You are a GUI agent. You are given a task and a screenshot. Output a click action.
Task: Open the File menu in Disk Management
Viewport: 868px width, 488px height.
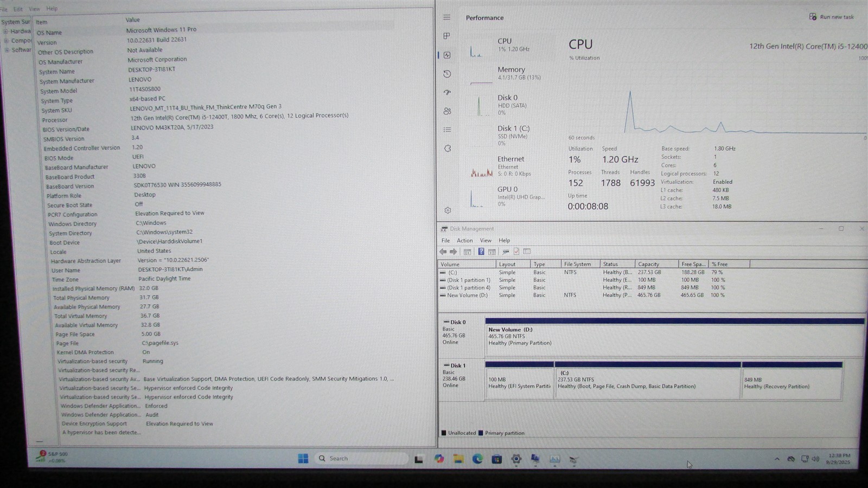click(445, 241)
